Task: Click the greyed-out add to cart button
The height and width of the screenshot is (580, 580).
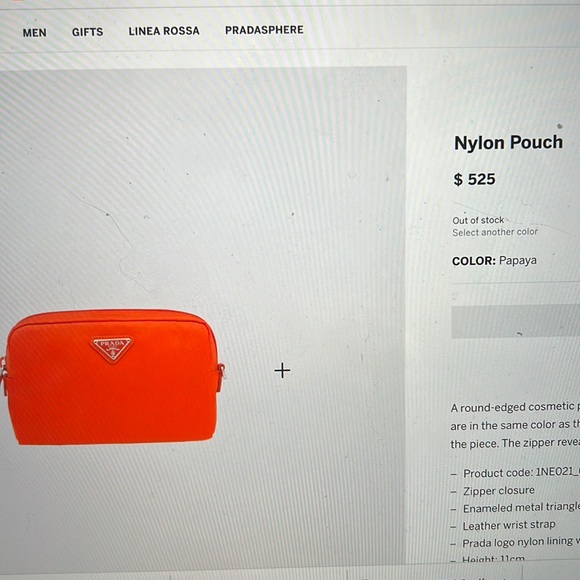Action: 516,321
